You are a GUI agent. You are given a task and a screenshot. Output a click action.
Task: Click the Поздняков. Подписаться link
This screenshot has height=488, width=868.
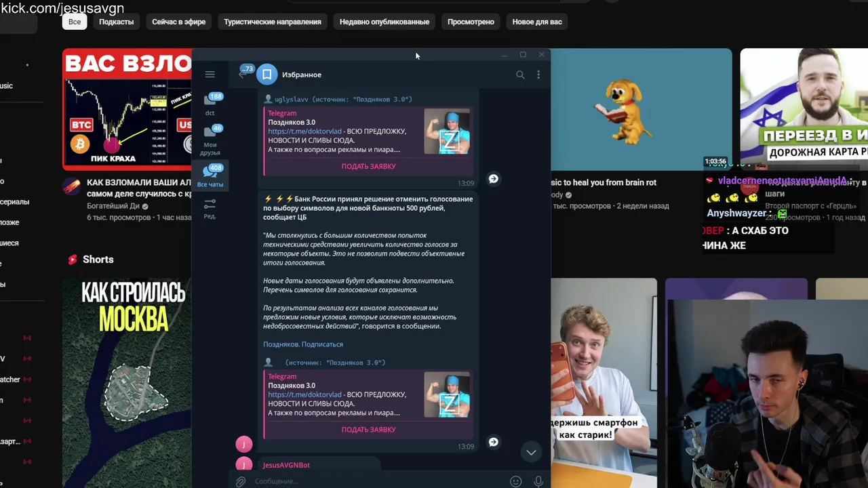click(303, 344)
